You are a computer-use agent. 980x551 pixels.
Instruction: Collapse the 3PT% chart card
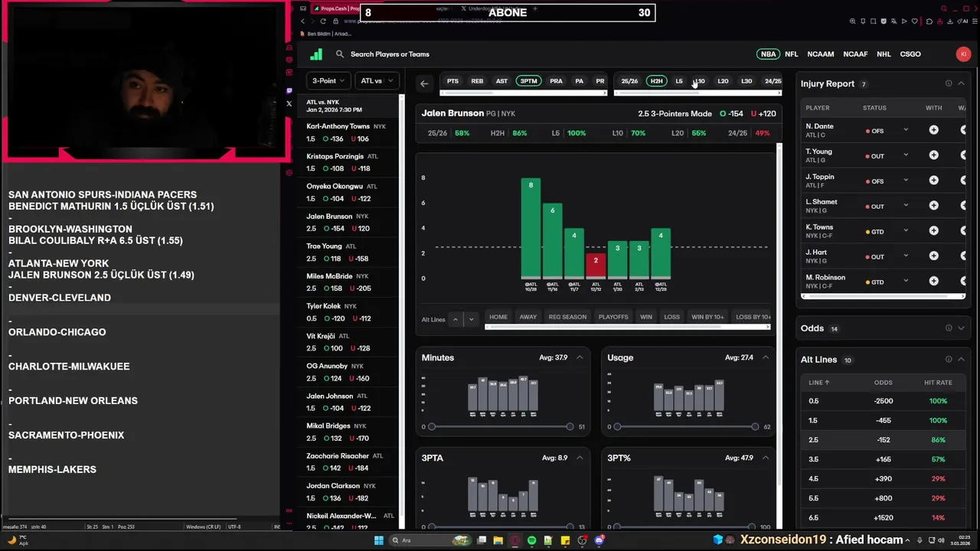(765, 458)
